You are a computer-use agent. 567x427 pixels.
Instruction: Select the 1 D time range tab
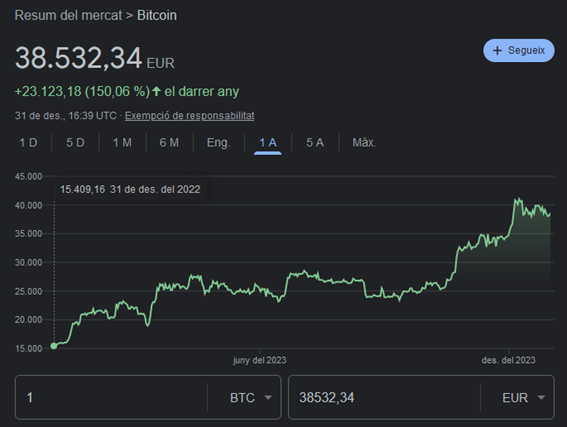click(28, 142)
